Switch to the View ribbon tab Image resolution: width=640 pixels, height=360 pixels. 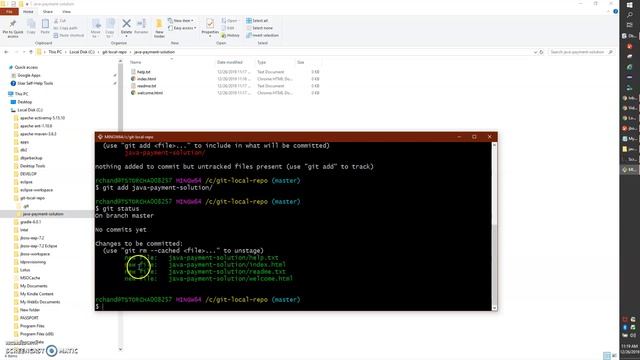(x=66, y=11)
